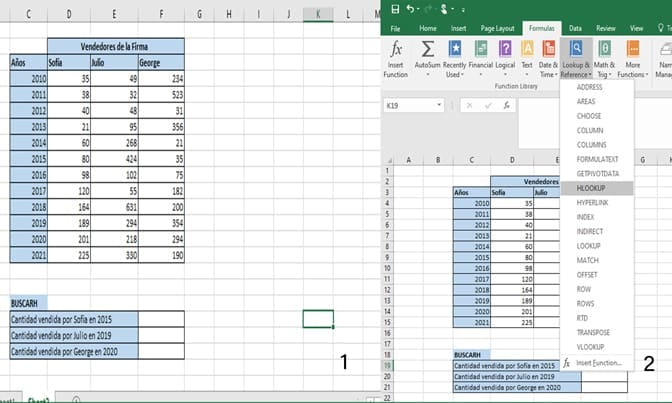
Task: Click Insert Function at dropdown bottom
Action: point(597,363)
